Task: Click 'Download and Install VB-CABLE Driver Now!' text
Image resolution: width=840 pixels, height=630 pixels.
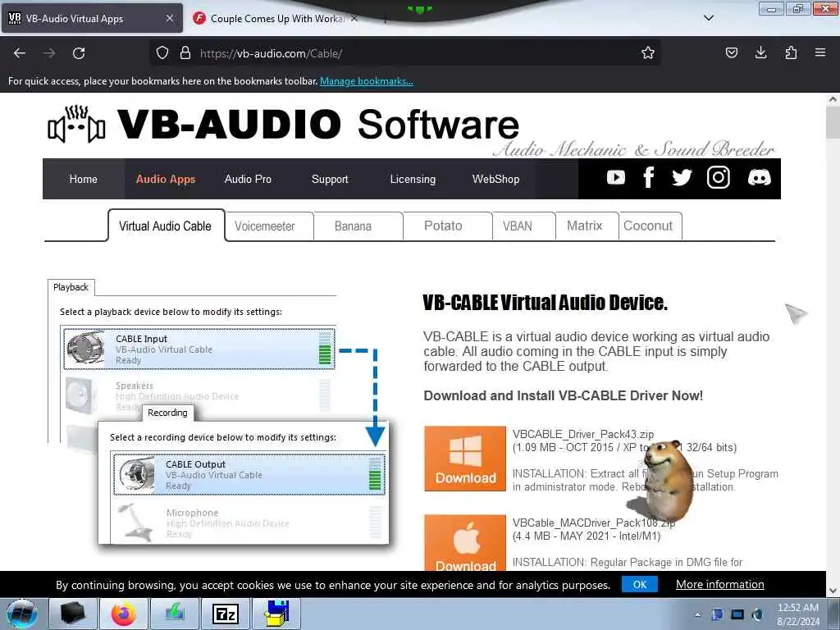Action: click(563, 395)
